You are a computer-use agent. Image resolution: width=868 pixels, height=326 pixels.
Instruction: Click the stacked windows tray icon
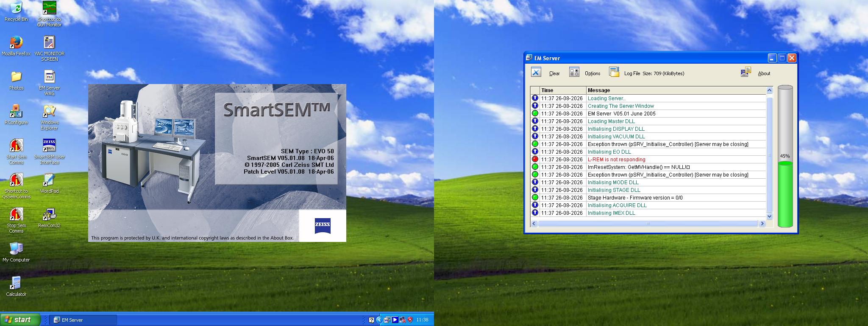[x=387, y=320]
